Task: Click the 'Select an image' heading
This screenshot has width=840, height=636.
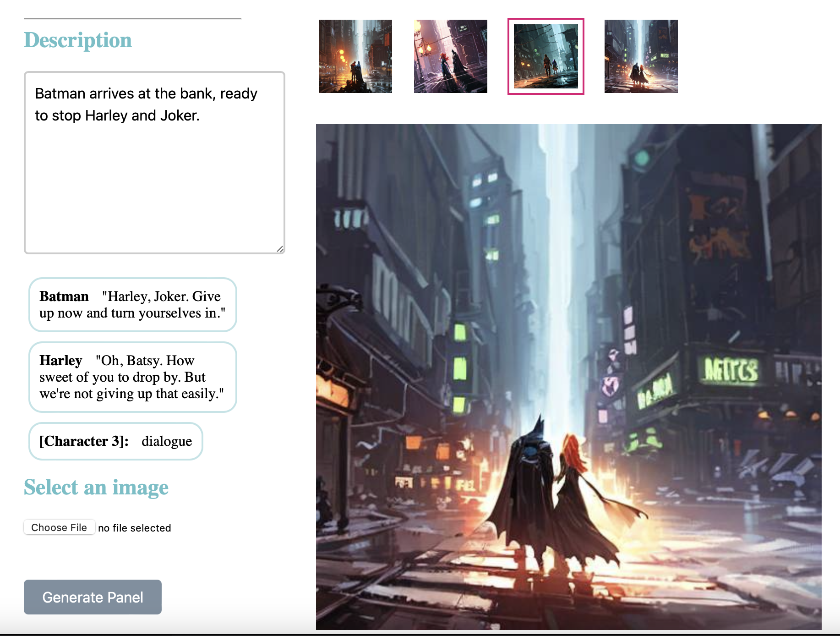Action: click(96, 487)
